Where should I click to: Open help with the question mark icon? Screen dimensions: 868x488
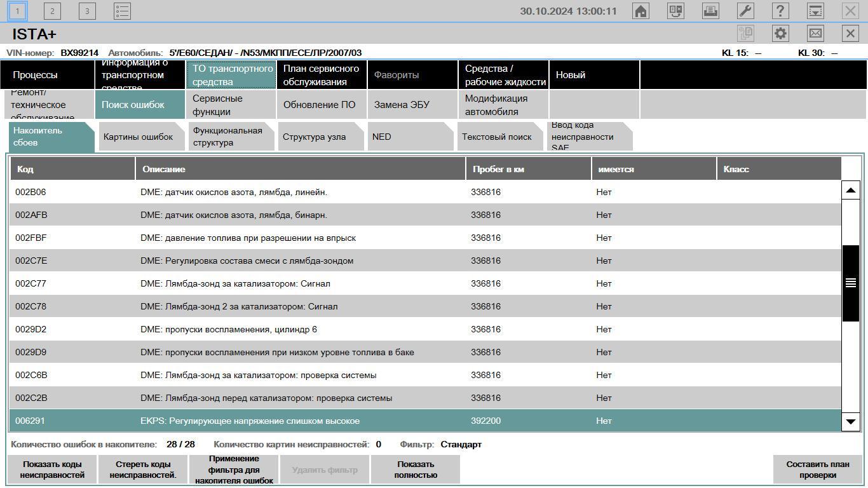pyautogui.click(x=780, y=11)
